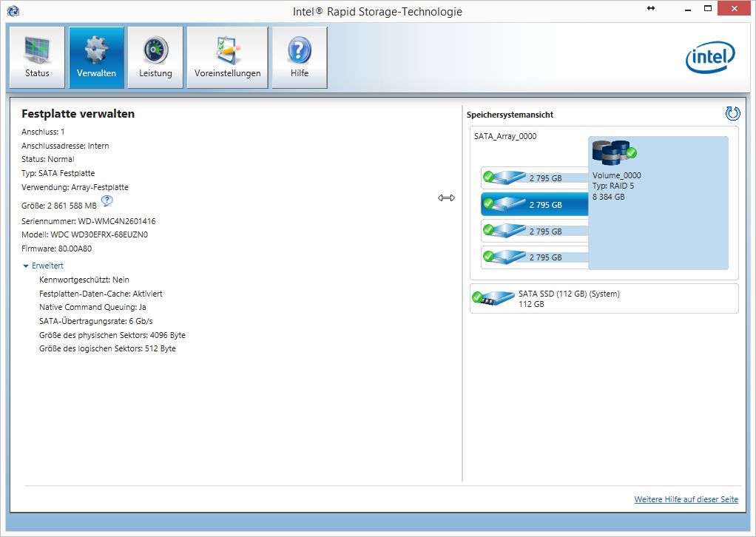Click the Typ: RAID 5 text

click(613, 186)
